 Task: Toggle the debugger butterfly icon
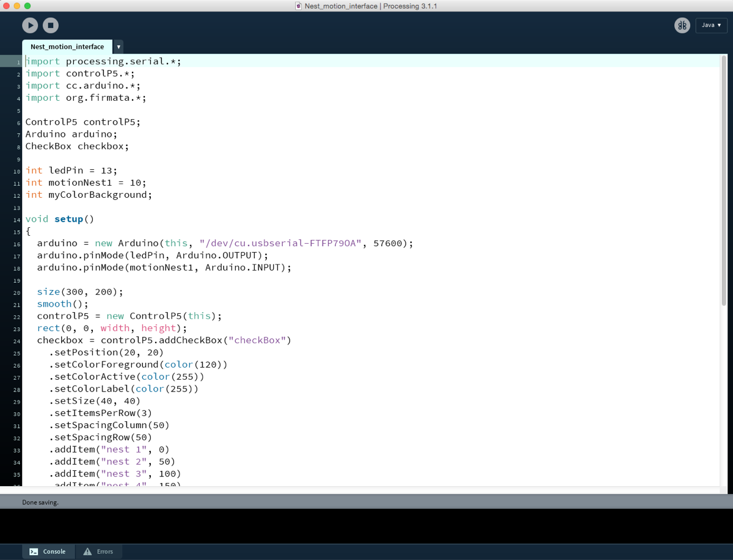[682, 25]
